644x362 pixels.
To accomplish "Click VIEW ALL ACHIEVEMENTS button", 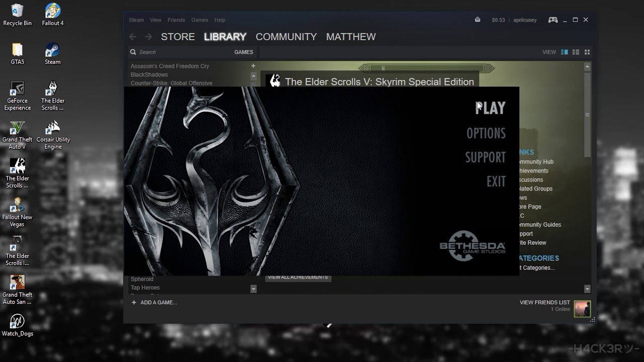I will coord(298,278).
